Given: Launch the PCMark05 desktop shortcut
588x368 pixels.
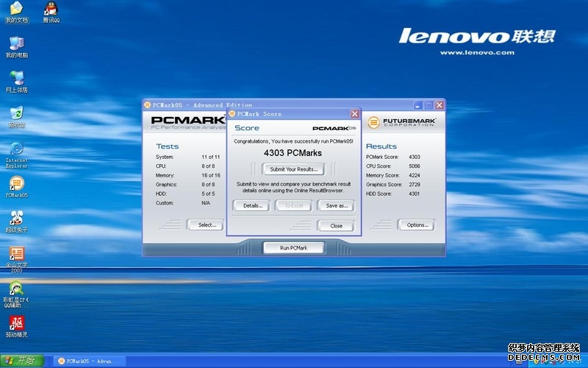Looking at the screenshot, I should coord(16,187).
